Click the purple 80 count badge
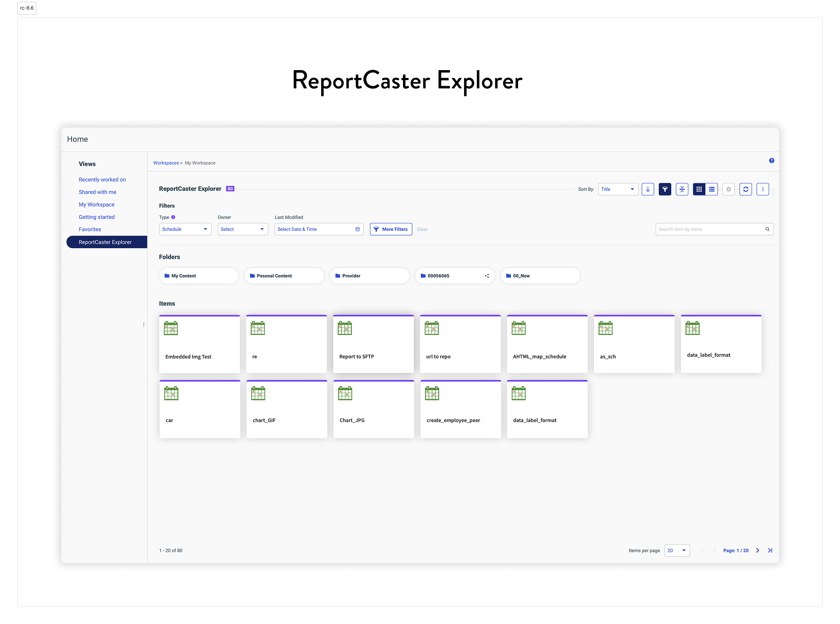 point(230,189)
